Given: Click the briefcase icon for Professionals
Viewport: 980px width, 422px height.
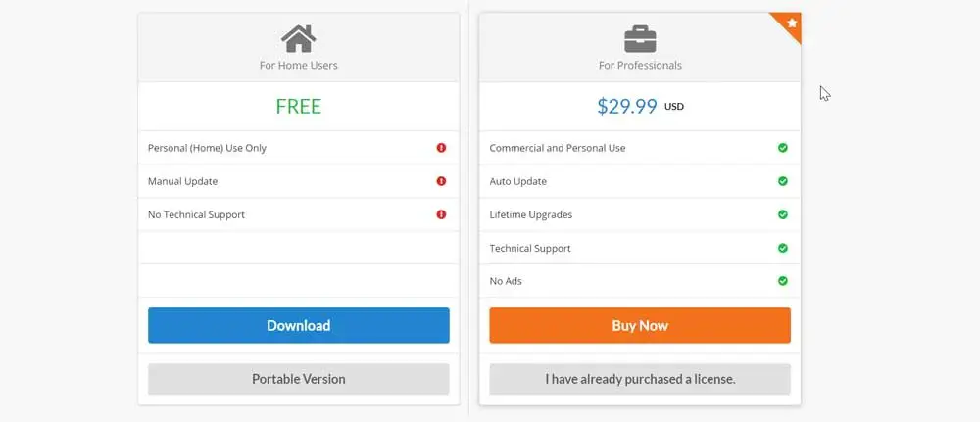Looking at the screenshot, I should pyautogui.click(x=640, y=39).
